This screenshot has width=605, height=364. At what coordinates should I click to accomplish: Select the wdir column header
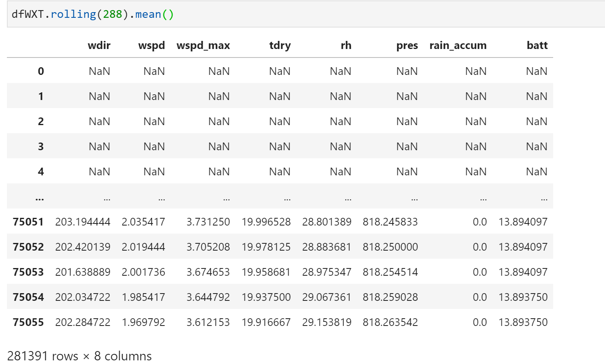(x=99, y=45)
